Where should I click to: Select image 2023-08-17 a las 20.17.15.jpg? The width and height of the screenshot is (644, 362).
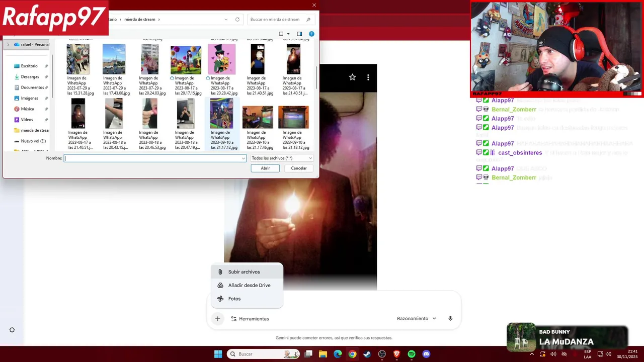coord(186,69)
